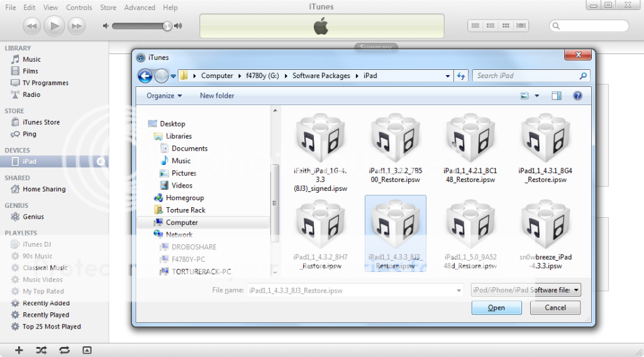The image size is (644, 357).
Task: Click the add playlist plus button
Action: click(19, 350)
